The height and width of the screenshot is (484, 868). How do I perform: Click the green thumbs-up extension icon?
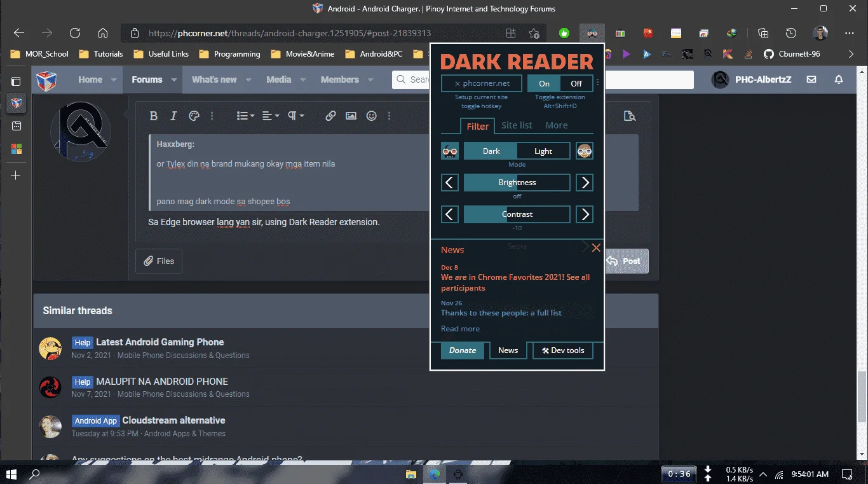click(x=564, y=33)
